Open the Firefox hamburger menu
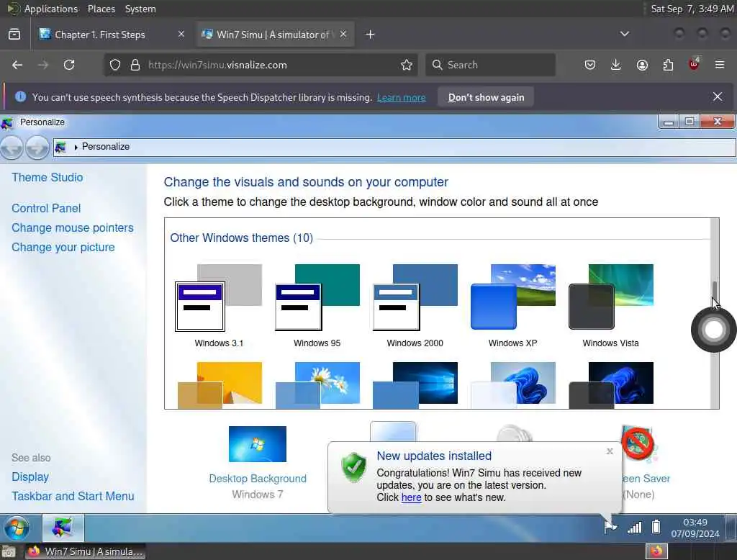Image resolution: width=737 pixels, height=560 pixels. coord(720,65)
